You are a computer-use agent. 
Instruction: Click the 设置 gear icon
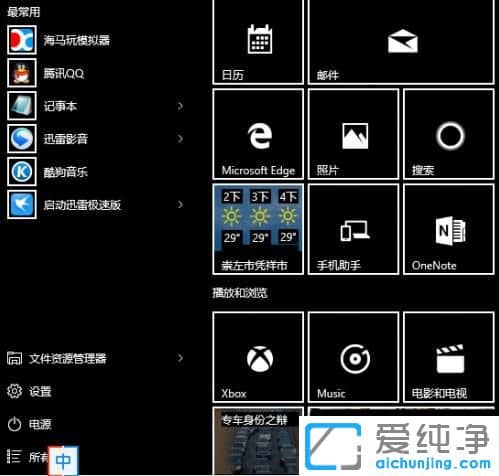[x=14, y=391]
